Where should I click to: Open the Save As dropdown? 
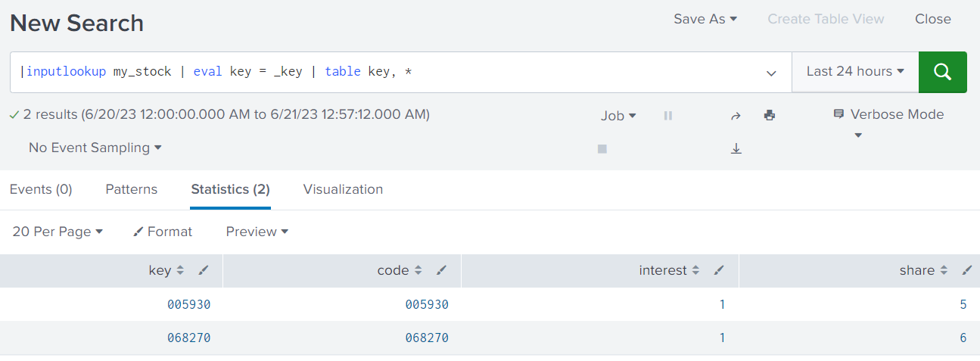point(705,19)
